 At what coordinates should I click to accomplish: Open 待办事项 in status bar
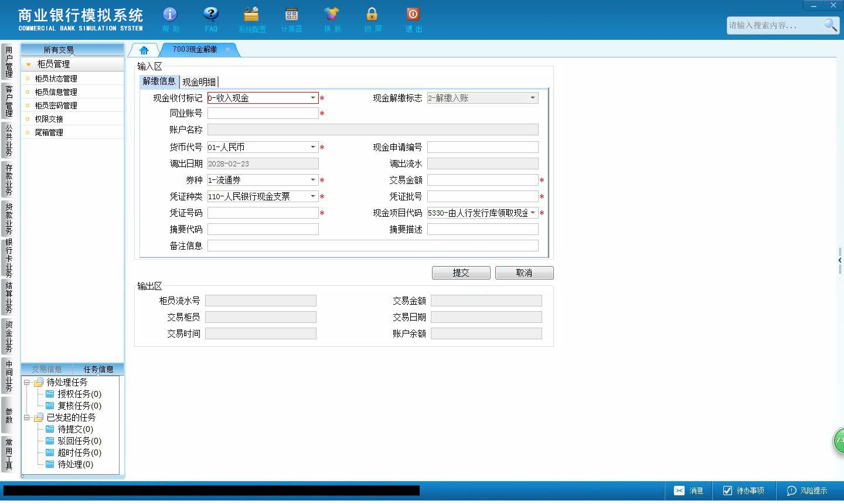743,491
